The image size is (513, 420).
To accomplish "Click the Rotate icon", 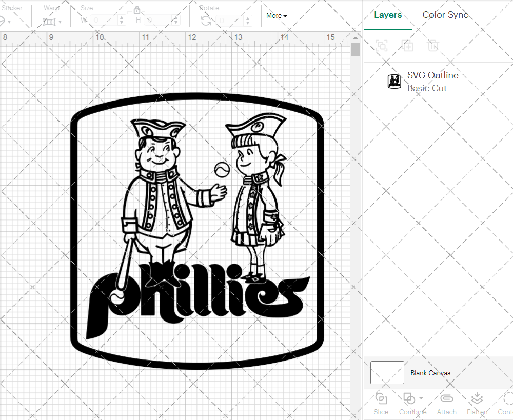I will coord(206,21).
